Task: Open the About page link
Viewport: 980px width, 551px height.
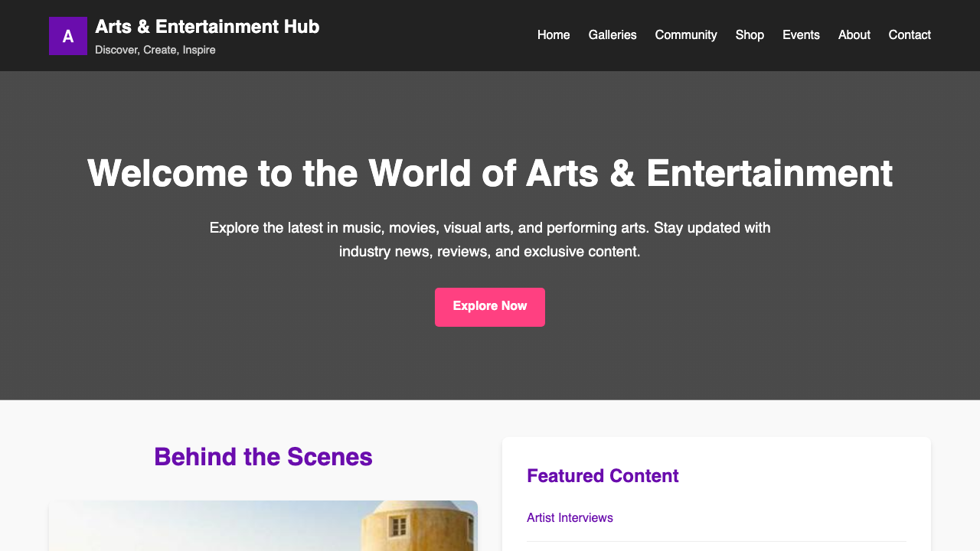Action: click(x=854, y=34)
